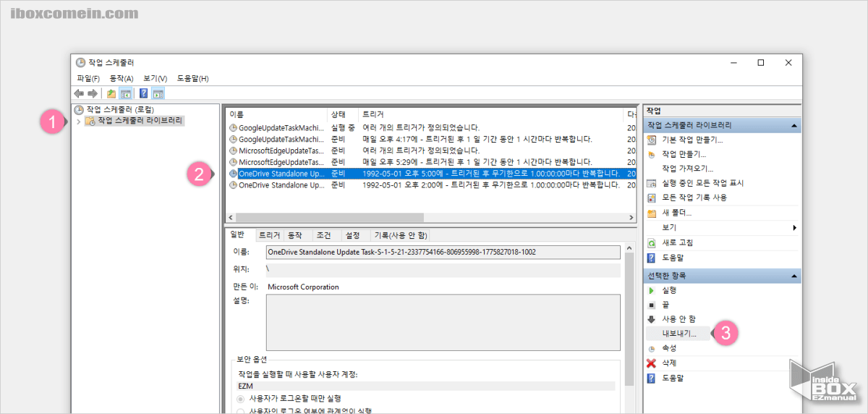This screenshot has height=414, width=868.
Task: Select MicrosoftEdgeUpdateTas row with 매일 오후 5:29 trigger
Action: (431, 162)
